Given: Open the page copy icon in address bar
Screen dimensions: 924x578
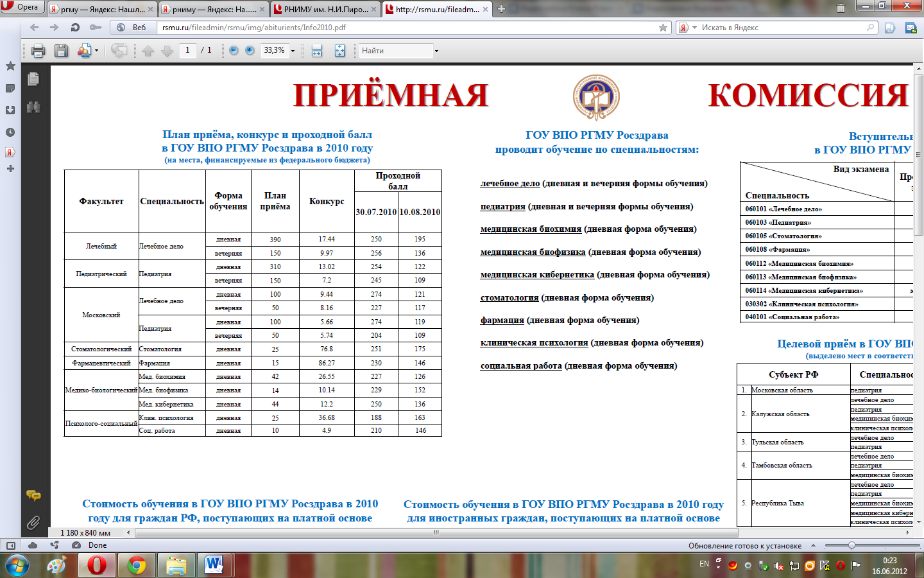Looking at the screenshot, I should (x=890, y=28).
